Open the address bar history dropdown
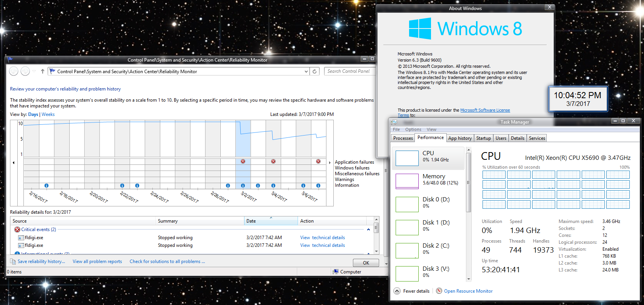 [306, 71]
